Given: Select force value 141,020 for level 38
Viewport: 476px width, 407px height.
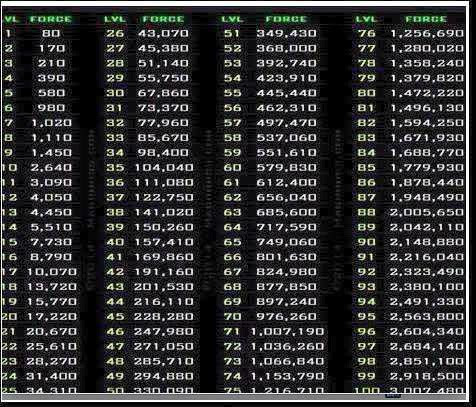Looking at the screenshot, I should click(x=164, y=212).
